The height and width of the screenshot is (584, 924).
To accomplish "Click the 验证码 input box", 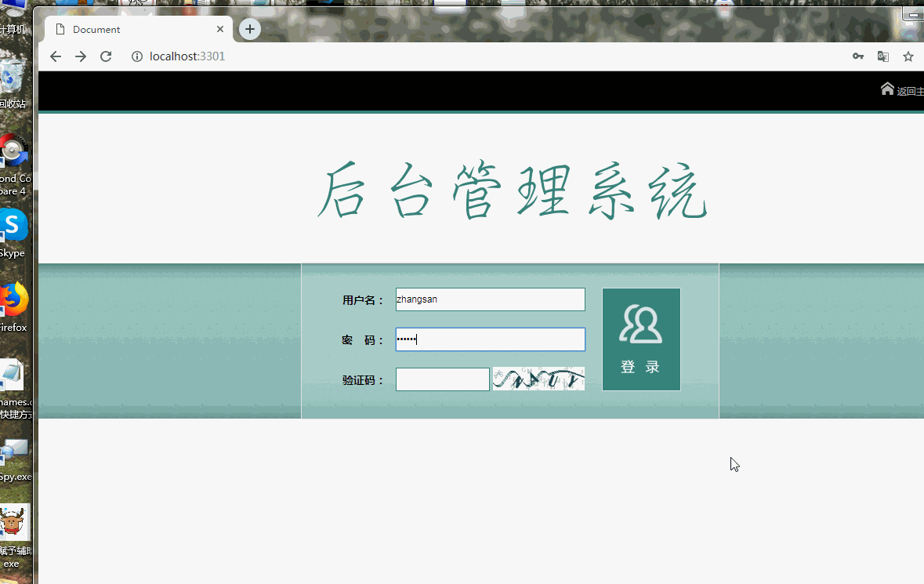I will click(x=443, y=379).
